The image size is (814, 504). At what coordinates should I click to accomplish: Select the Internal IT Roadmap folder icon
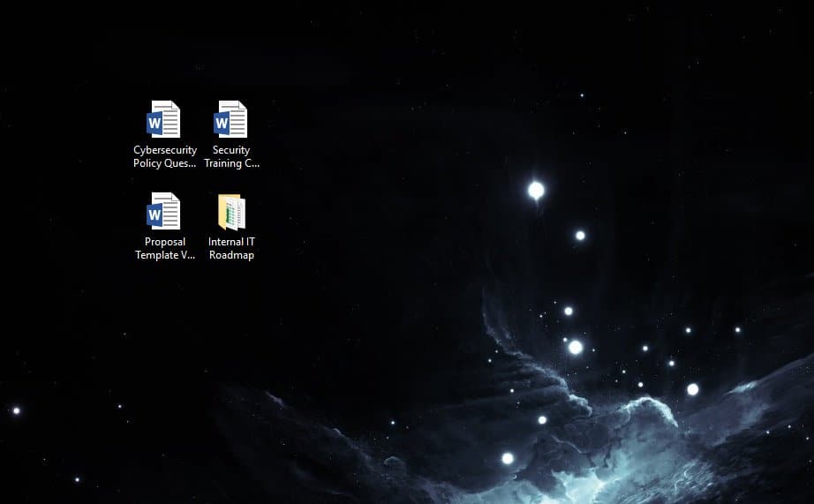pos(231,212)
